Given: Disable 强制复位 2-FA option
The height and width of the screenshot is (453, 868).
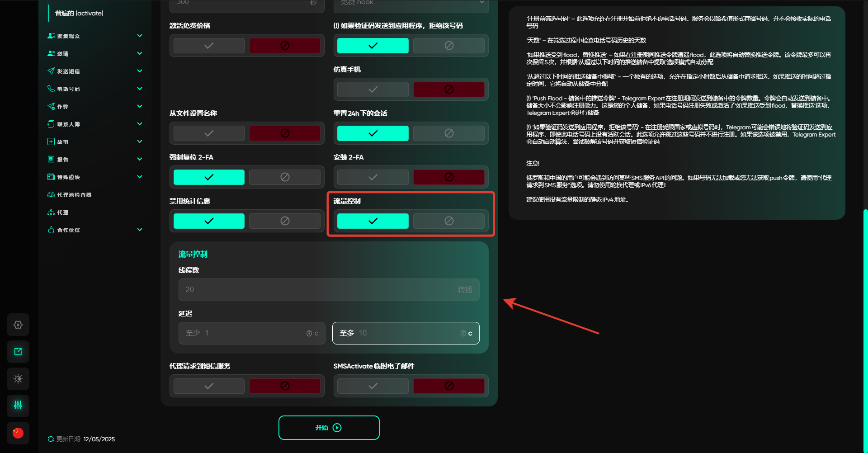Looking at the screenshot, I should pyautogui.click(x=284, y=177).
